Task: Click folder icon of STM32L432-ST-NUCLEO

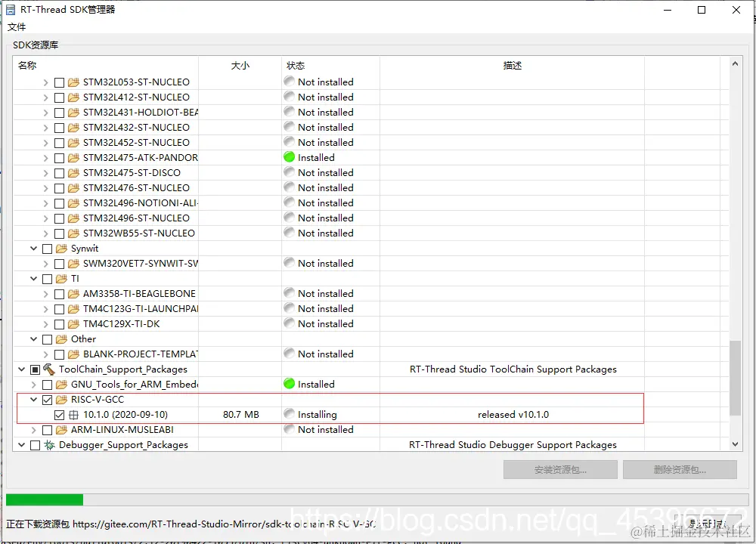Action: (73, 128)
